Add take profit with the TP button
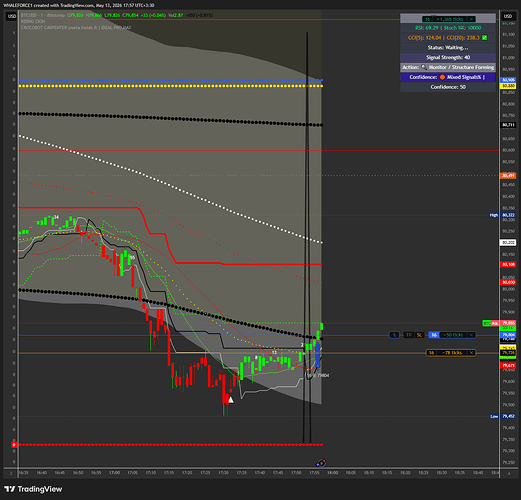The height and width of the screenshot is (500, 521). click(409, 335)
